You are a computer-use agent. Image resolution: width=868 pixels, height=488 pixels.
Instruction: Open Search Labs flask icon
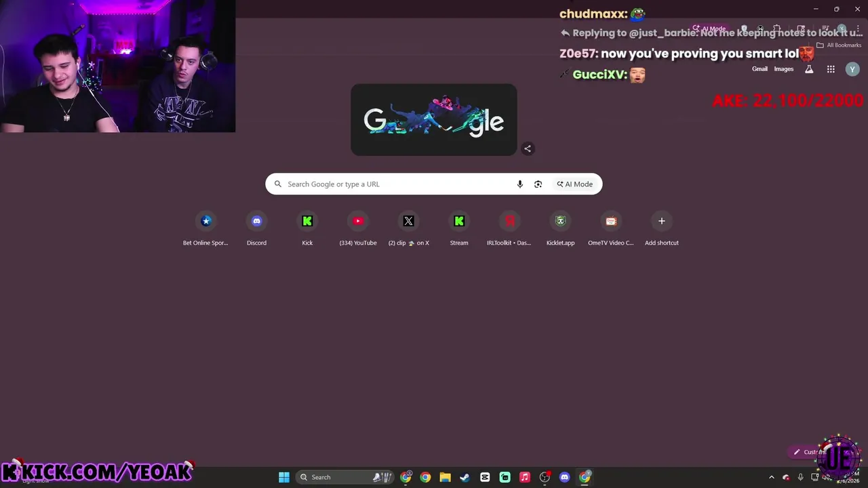click(x=808, y=69)
